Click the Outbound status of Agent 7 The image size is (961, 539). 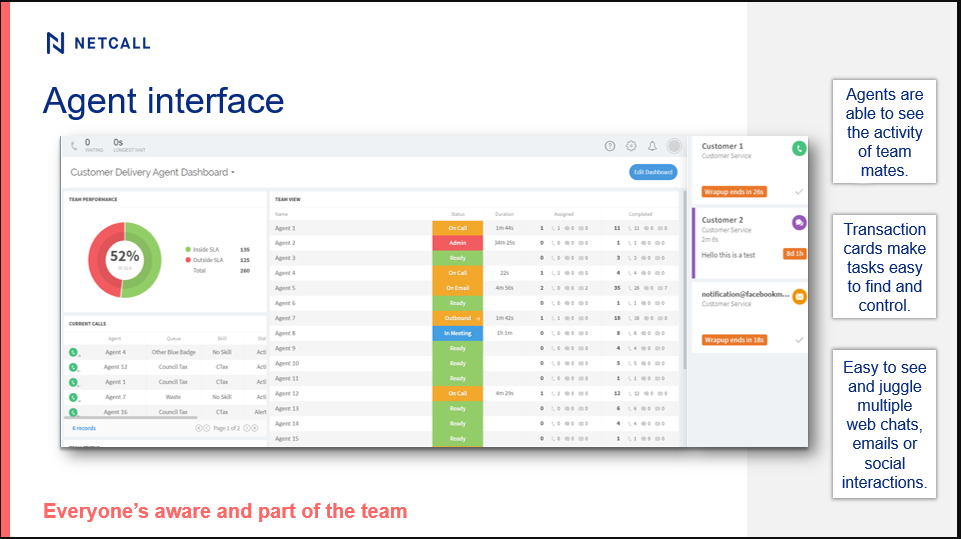tap(457, 318)
